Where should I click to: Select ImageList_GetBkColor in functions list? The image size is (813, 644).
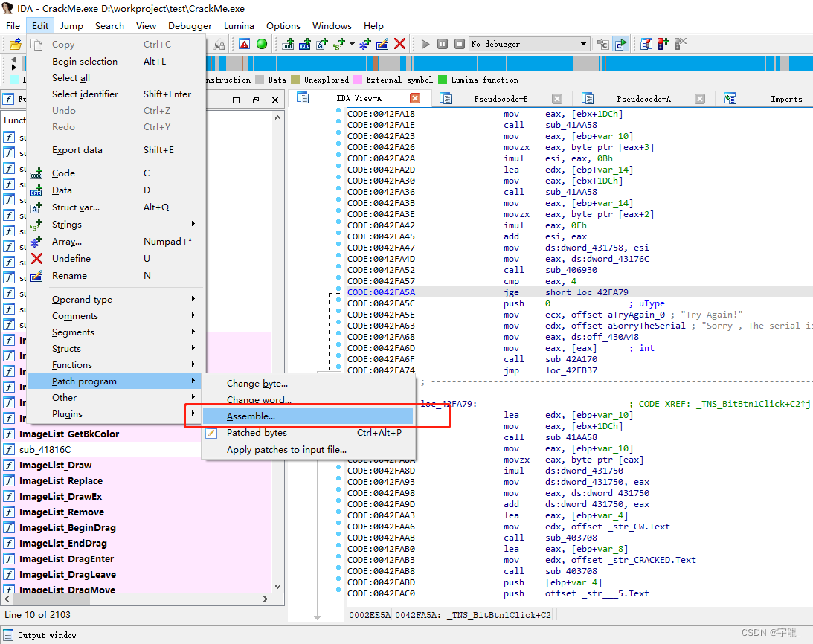69,434
